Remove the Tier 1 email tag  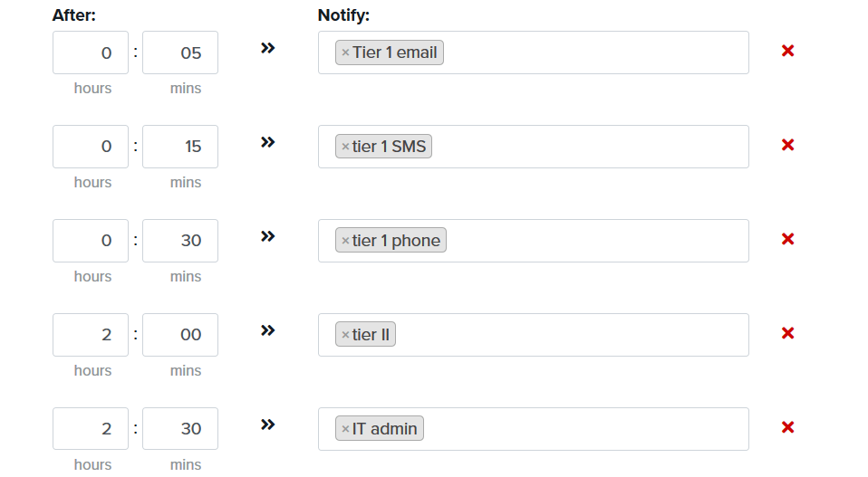click(345, 52)
